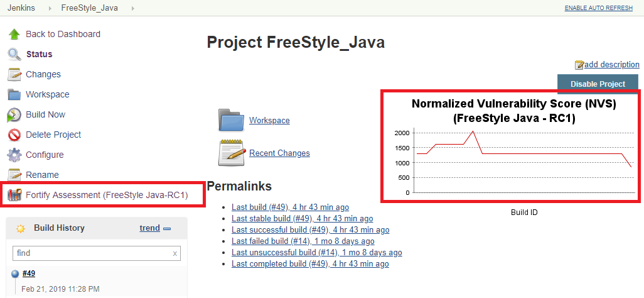Viewport: 644px width, 298px height.
Task: Open Last failed build (#14) permalink
Action: (303, 241)
